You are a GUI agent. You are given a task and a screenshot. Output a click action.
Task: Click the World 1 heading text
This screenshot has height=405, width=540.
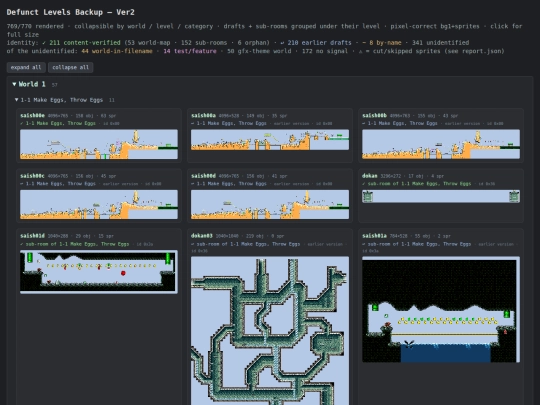[32, 84]
